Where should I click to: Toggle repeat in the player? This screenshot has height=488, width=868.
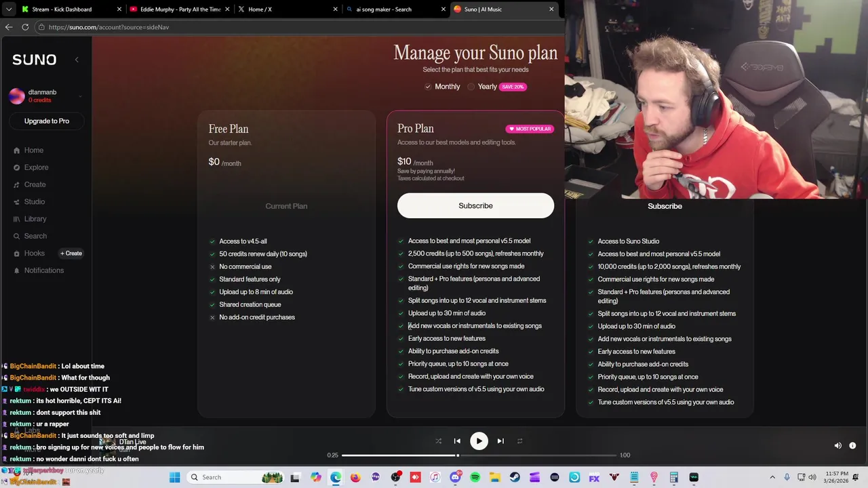point(519,441)
